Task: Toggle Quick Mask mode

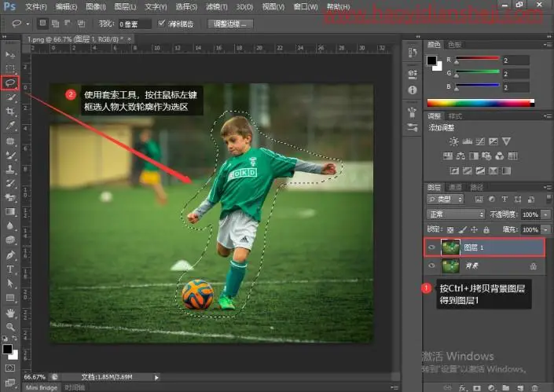Action: pos(10,368)
